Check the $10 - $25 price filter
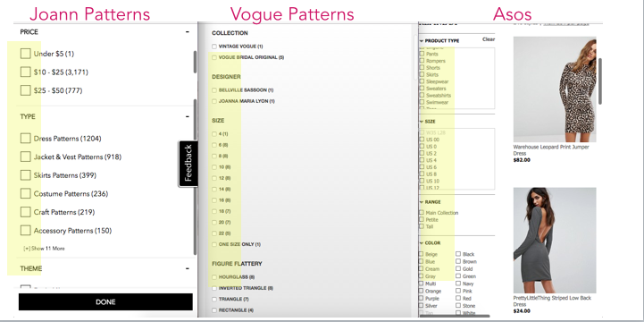Viewport: 644px width, 322px height. pos(26,72)
